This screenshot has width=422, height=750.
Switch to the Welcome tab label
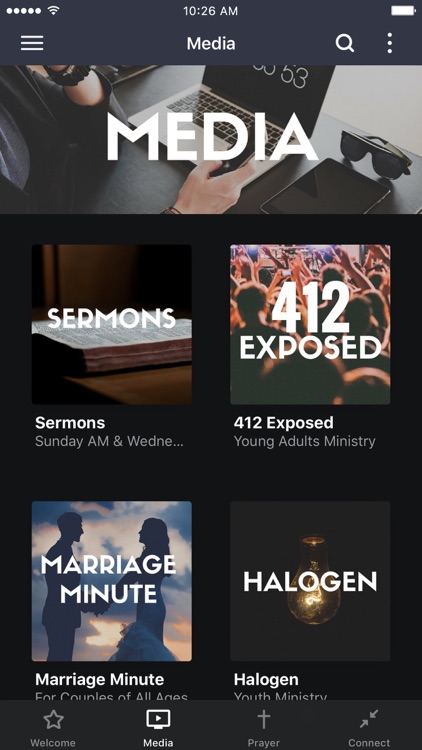point(53,743)
